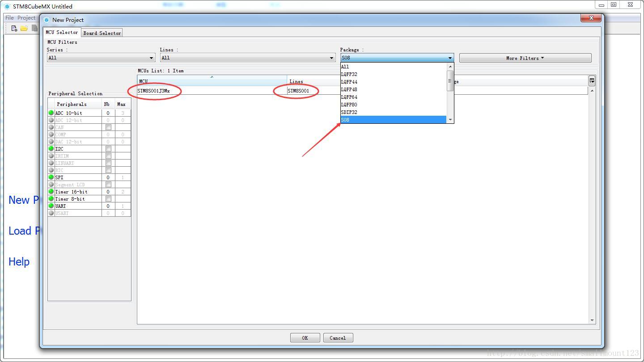Confirm the dialog with OK
644x362 pixels.
[x=305, y=338]
